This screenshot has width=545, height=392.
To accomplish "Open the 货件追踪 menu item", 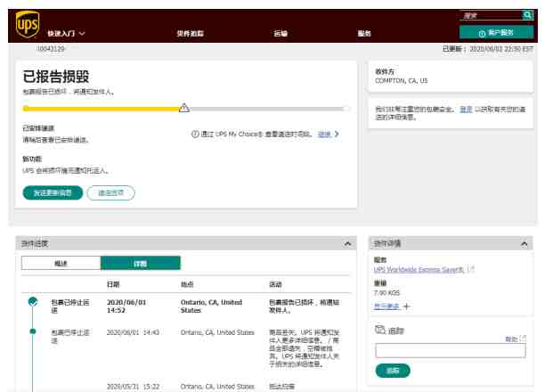I will (x=190, y=33).
